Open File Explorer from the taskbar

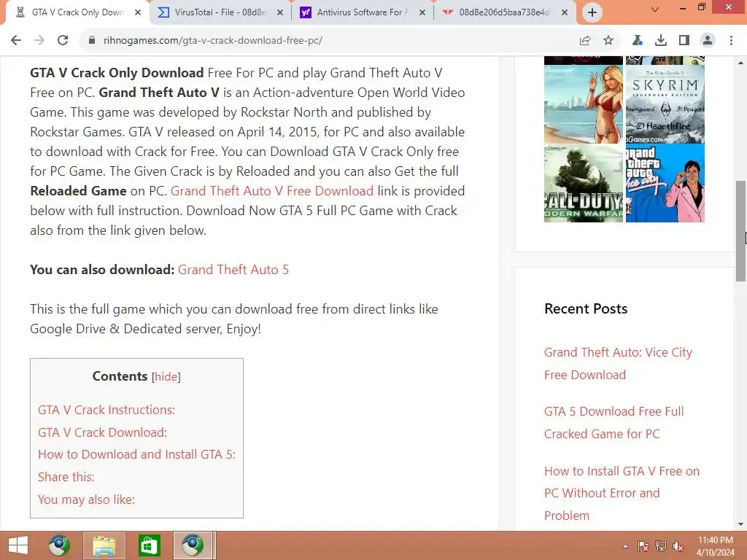click(104, 545)
